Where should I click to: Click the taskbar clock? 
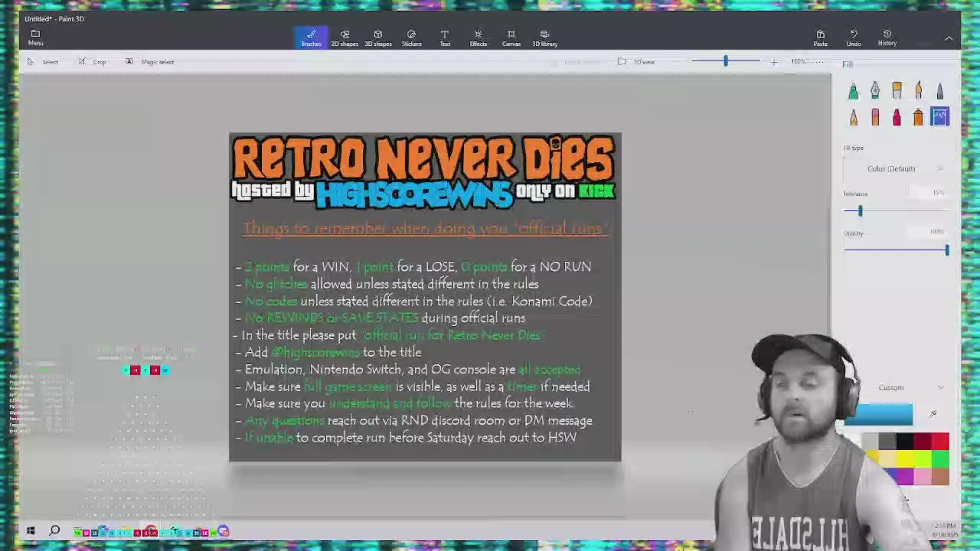944,530
